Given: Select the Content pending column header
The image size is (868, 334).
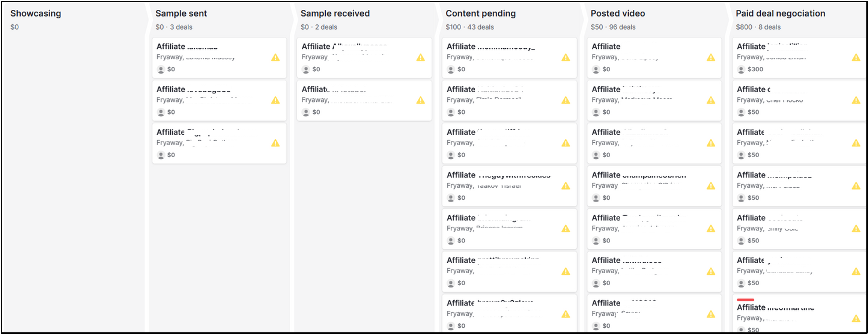Looking at the screenshot, I should 480,13.
